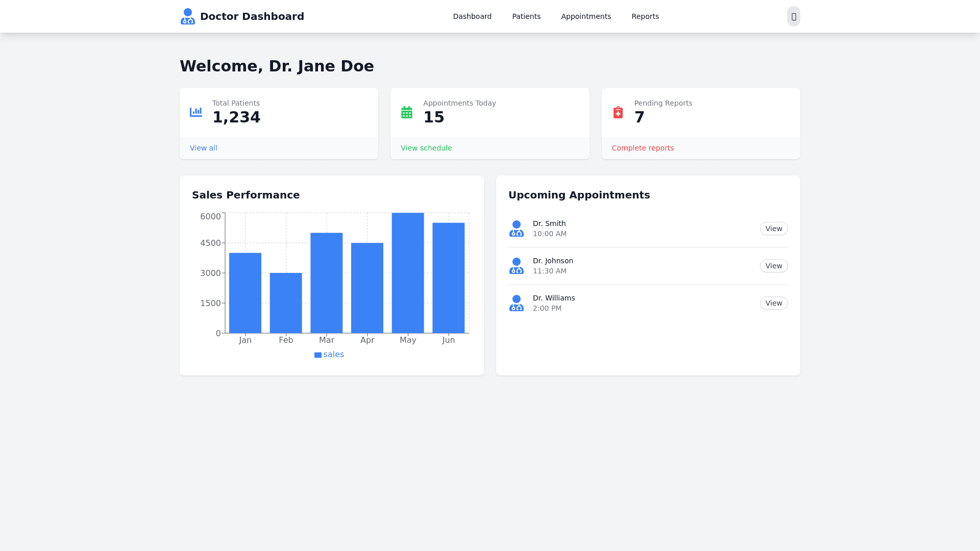Open the Dashboard nav item
The height and width of the screenshot is (551, 980).
pyautogui.click(x=472, y=16)
